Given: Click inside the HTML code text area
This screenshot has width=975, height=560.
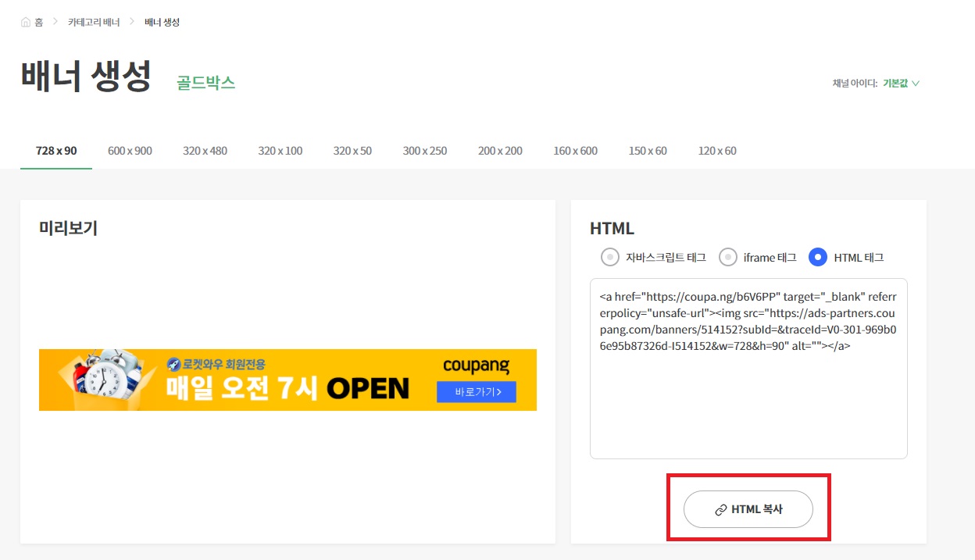Looking at the screenshot, I should pos(748,369).
